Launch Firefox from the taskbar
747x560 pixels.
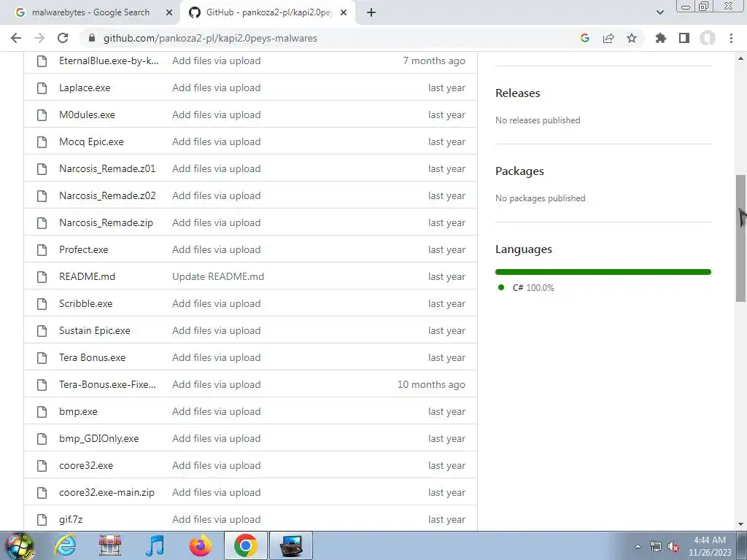point(201,545)
